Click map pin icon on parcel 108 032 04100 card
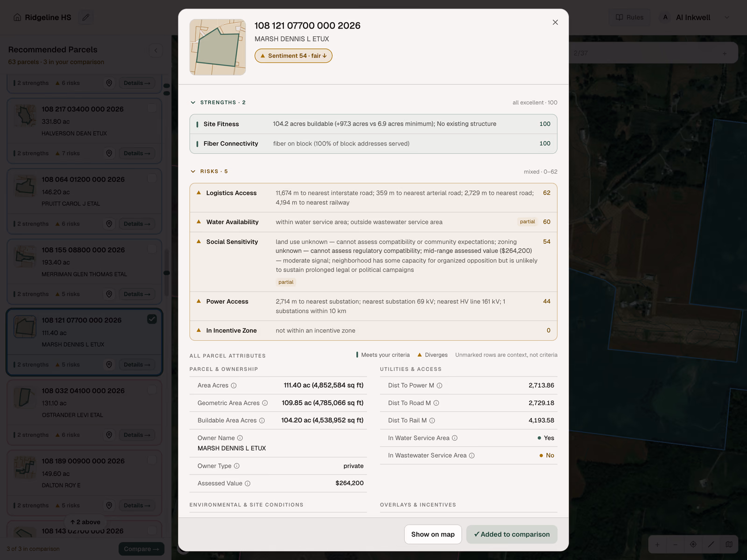The height and width of the screenshot is (560, 747). click(109, 434)
